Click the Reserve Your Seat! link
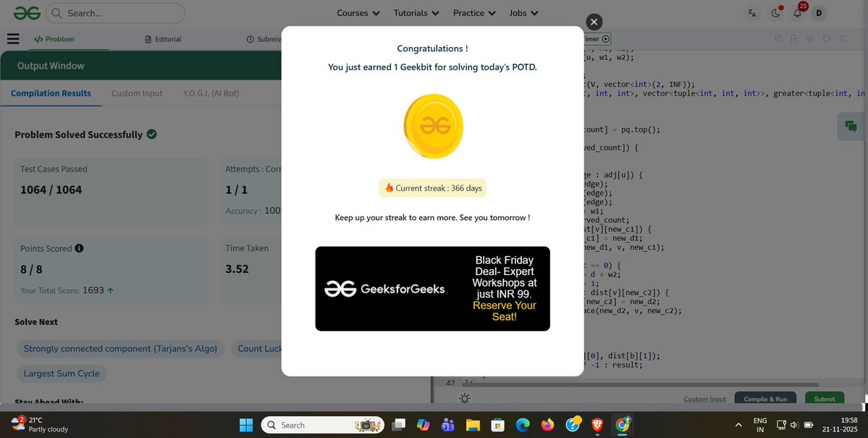 pyautogui.click(x=504, y=311)
